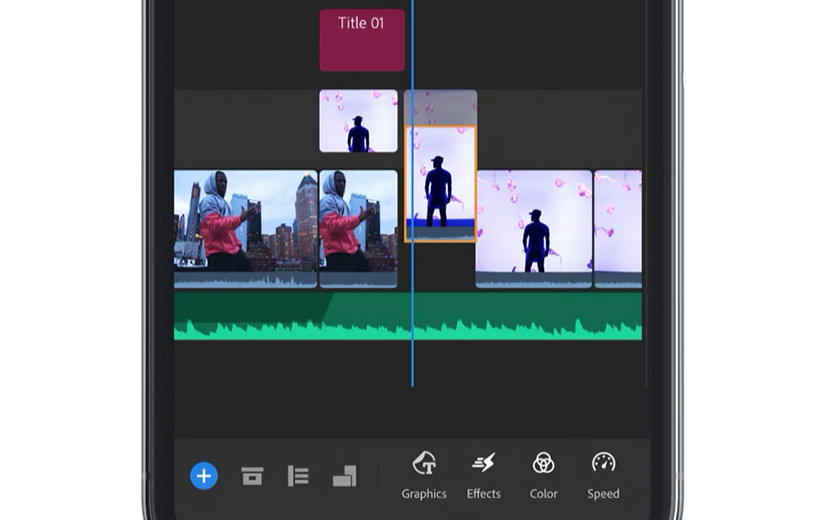
Task: Tap the orange-outlined selected clip
Action: [x=441, y=183]
